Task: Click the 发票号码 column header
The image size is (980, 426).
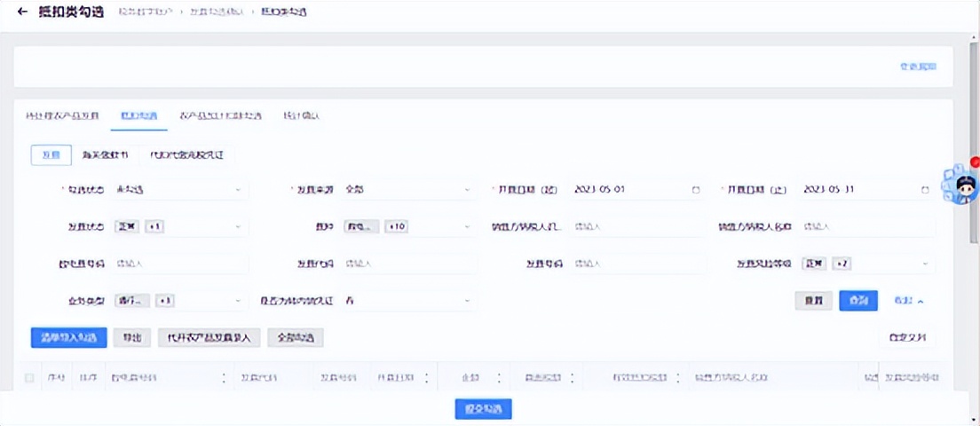Action: [x=339, y=379]
